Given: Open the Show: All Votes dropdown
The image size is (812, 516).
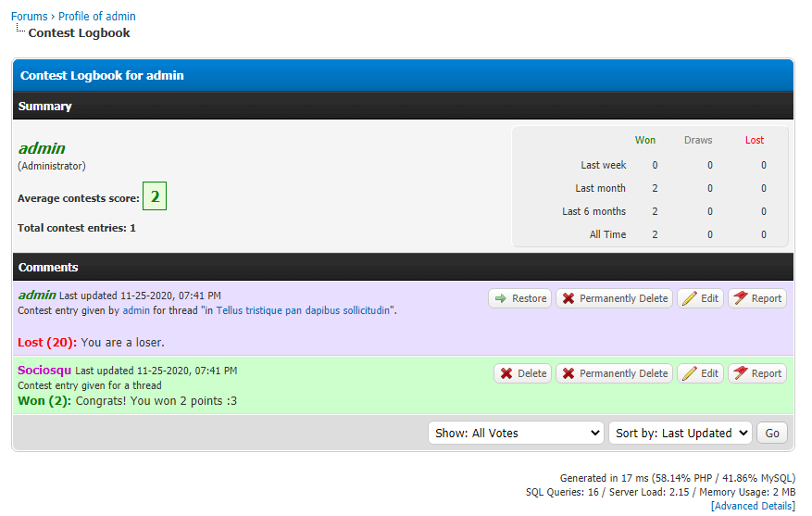Looking at the screenshot, I should (x=516, y=433).
